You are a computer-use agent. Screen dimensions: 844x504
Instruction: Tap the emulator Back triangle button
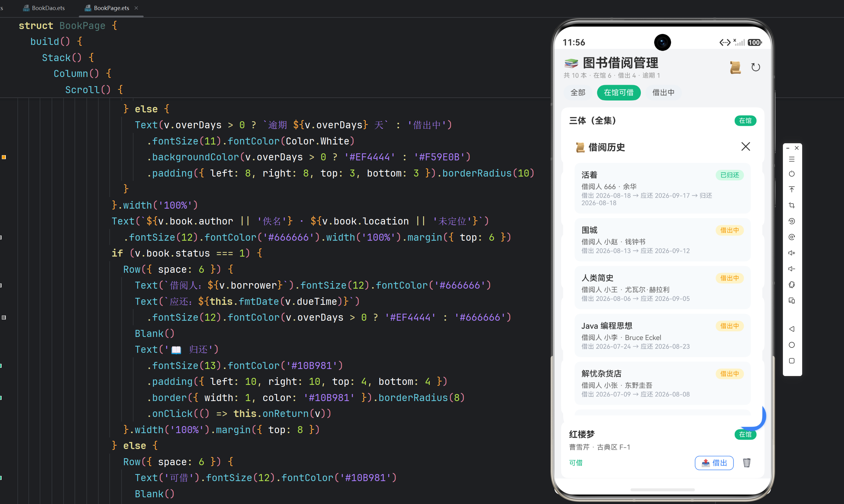[x=792, y=329]
